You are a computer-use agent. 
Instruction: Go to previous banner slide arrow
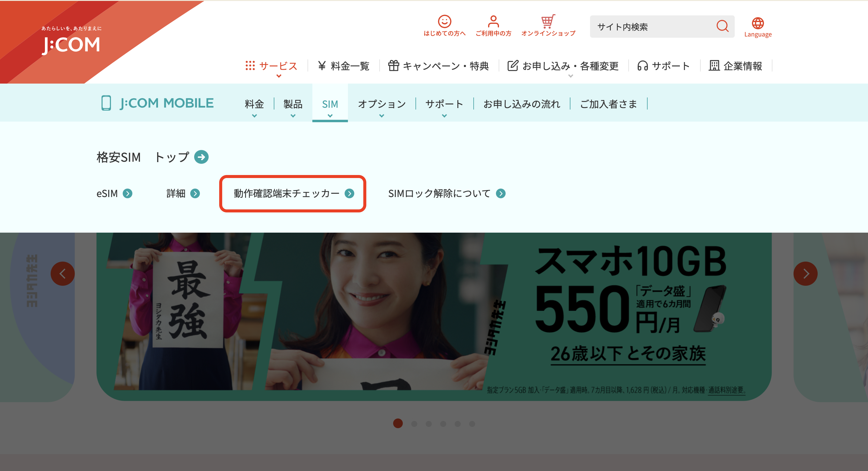pyautogui.click(x=63, y=274)
